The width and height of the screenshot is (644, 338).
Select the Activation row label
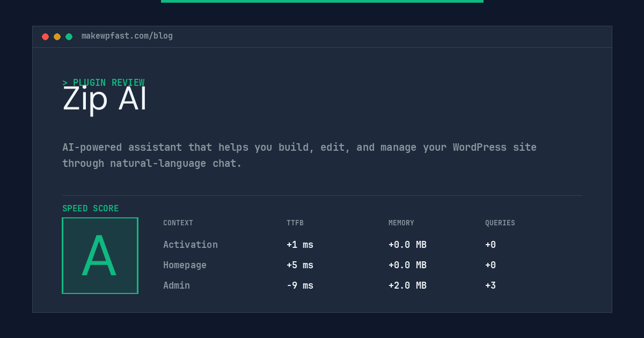[x=191, y=245]
